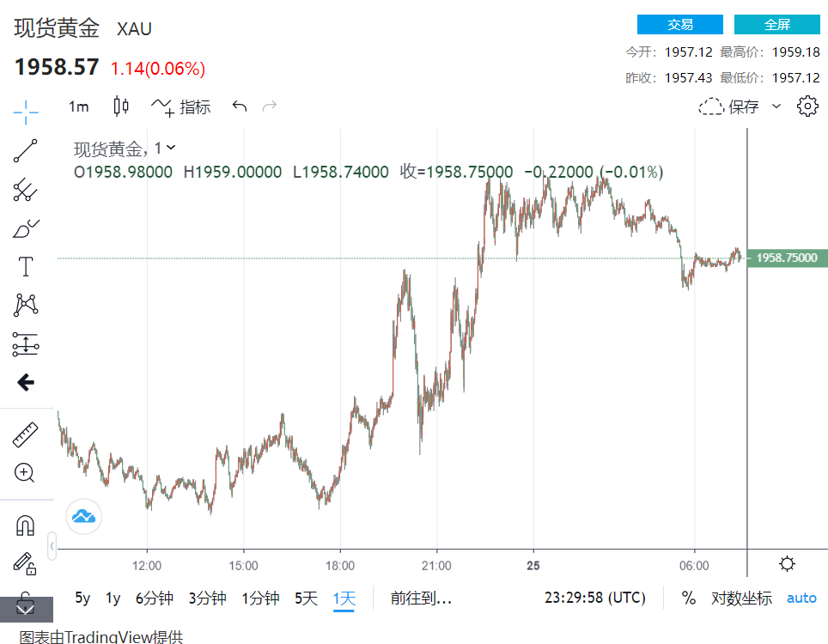This screenshot has height=644, width=828.
Task: Choose the pitchfork drawing tool
Action: [x=26, y=191]
